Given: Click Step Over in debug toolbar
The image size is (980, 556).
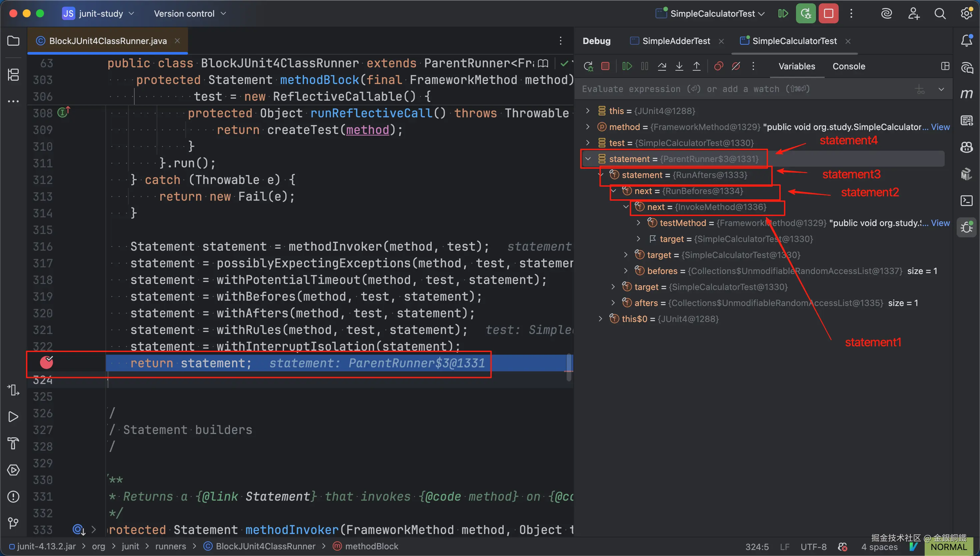Looking at the screenshot, I should click(662, 66).
